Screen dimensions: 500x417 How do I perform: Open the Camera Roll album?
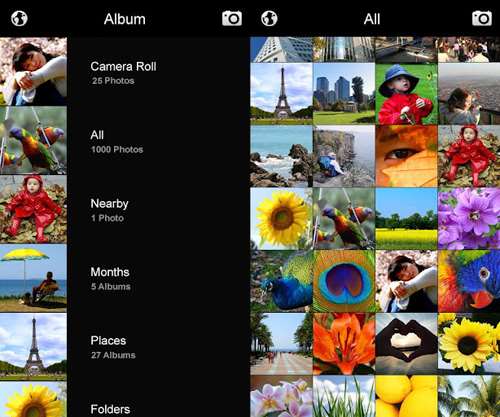click(158, 73)
